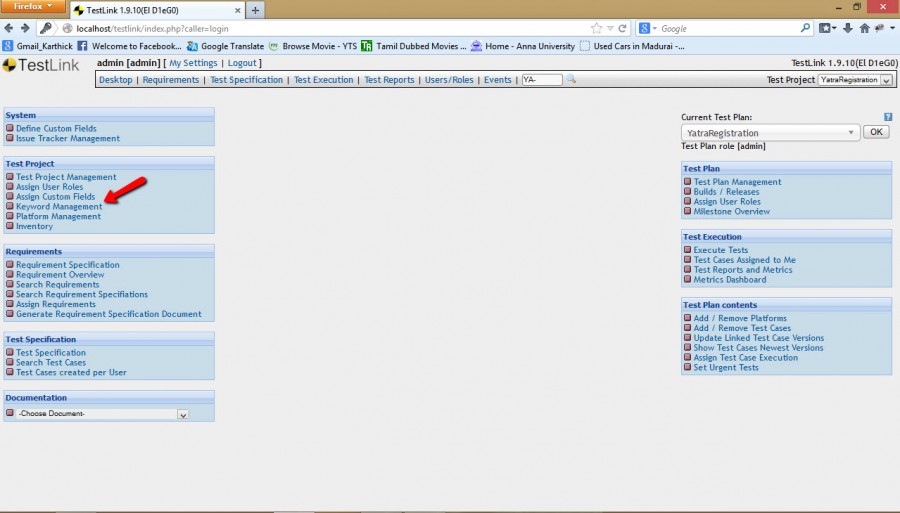This screenshot has width=900, height=513.
Task: Open Platform Management
Action: click(59, 216)
